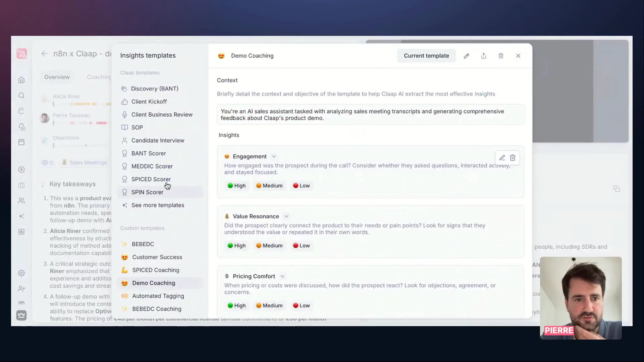
Task: Switch to the Overview tab
Action: [x=57, y=77]
